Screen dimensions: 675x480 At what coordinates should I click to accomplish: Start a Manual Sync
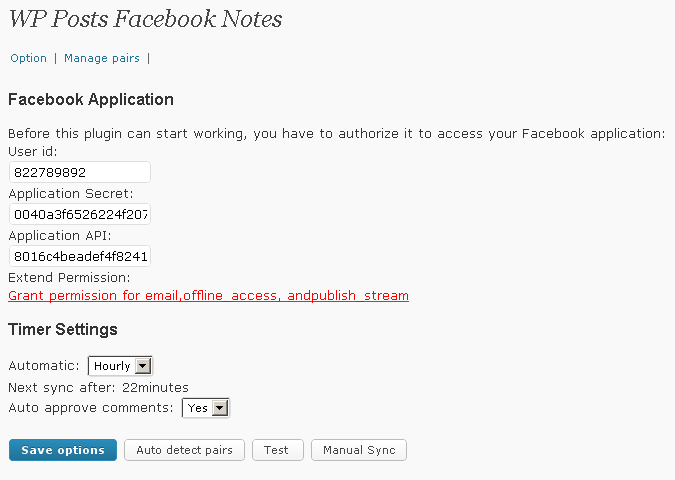click(359, 450)
